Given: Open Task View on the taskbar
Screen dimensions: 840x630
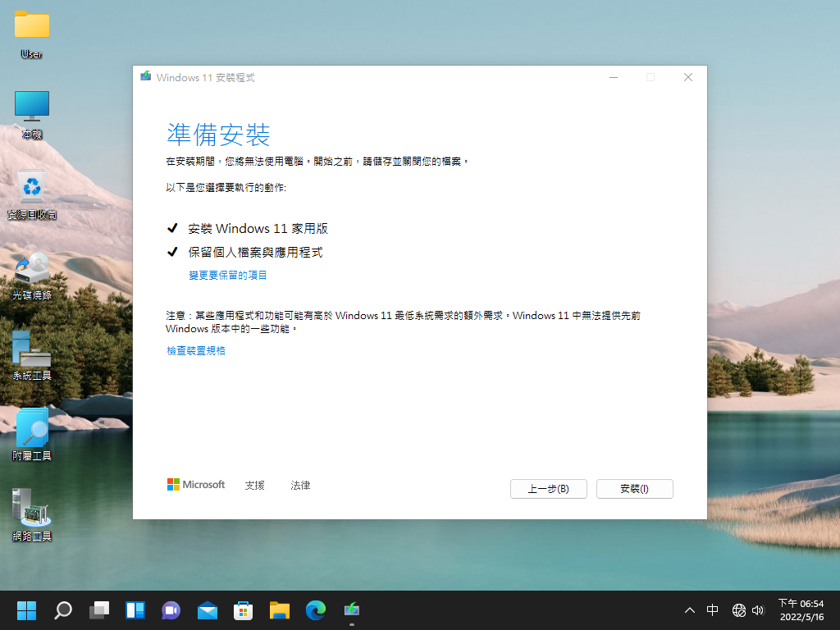Looking at the screenshot, I should point(99,610).
